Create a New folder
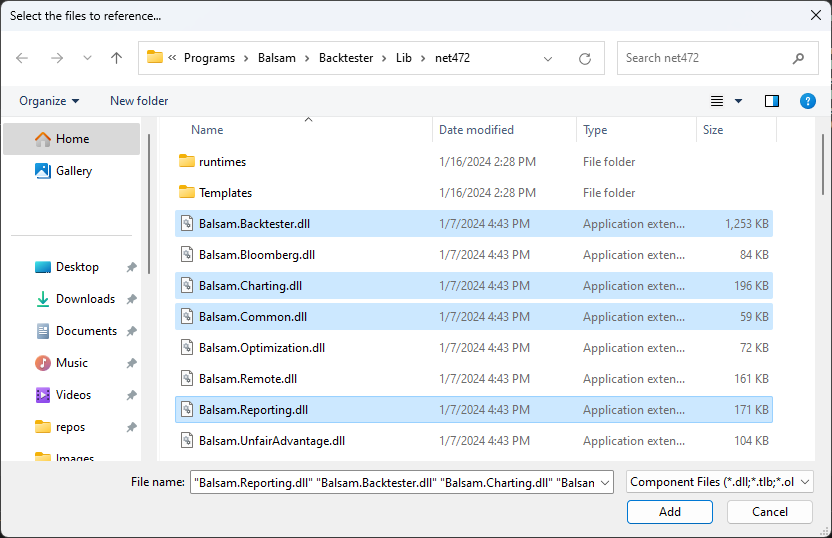Screen dimensions: 832x538 tap(139, 101)
